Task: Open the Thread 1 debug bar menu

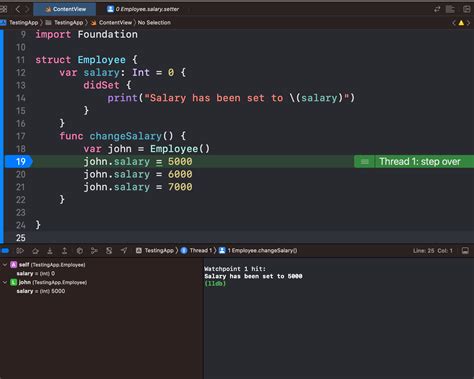Action: tap(197, 251)
